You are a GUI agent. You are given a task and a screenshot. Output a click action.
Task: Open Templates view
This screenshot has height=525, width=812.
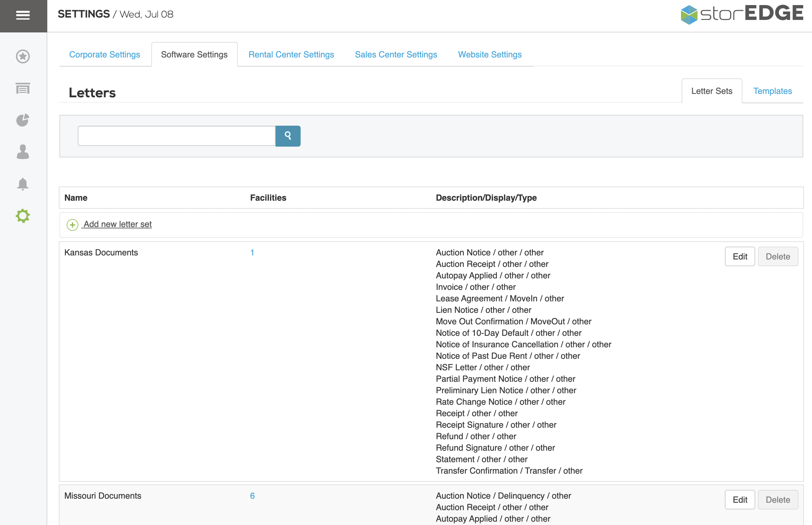pos(772,91)
